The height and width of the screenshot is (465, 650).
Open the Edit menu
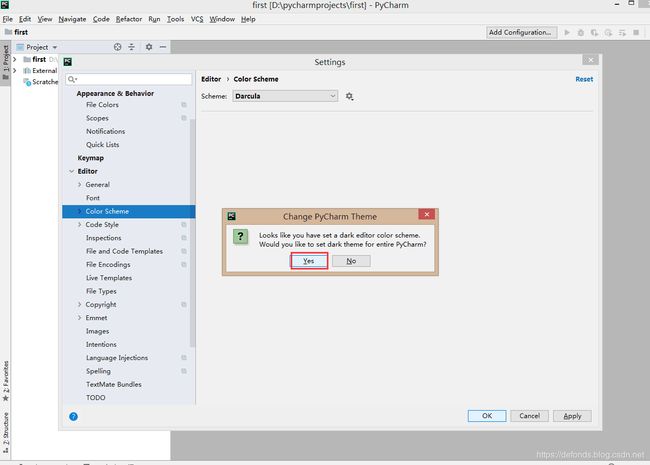point(25,19)
